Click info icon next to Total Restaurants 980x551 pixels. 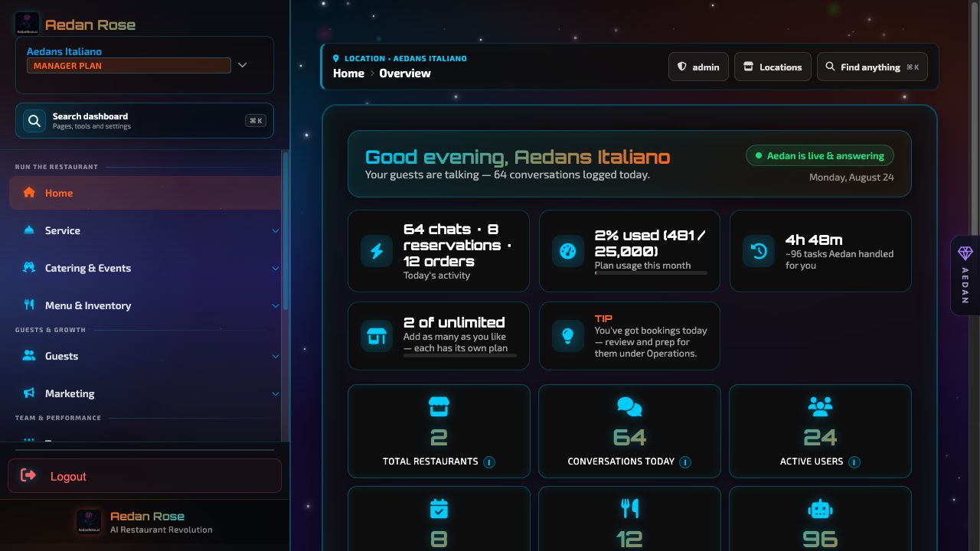[489, 462]
